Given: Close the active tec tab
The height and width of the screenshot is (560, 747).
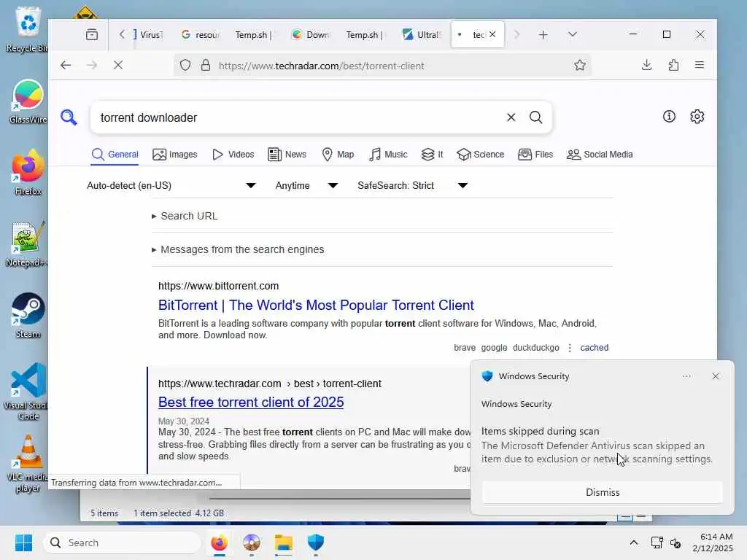Looking at the screenshot, I should (x=492, y=34).
